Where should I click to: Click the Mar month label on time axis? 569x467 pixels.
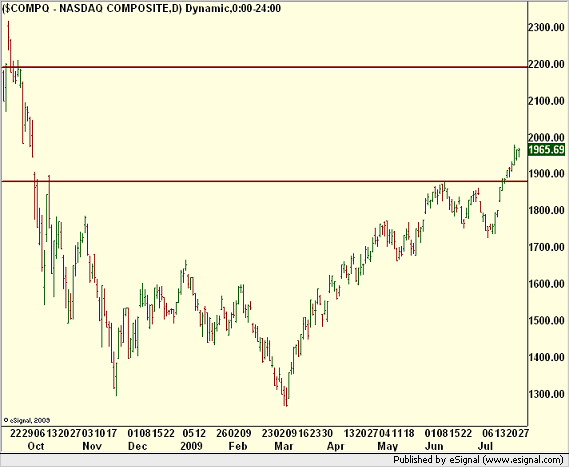pos(283,446)
